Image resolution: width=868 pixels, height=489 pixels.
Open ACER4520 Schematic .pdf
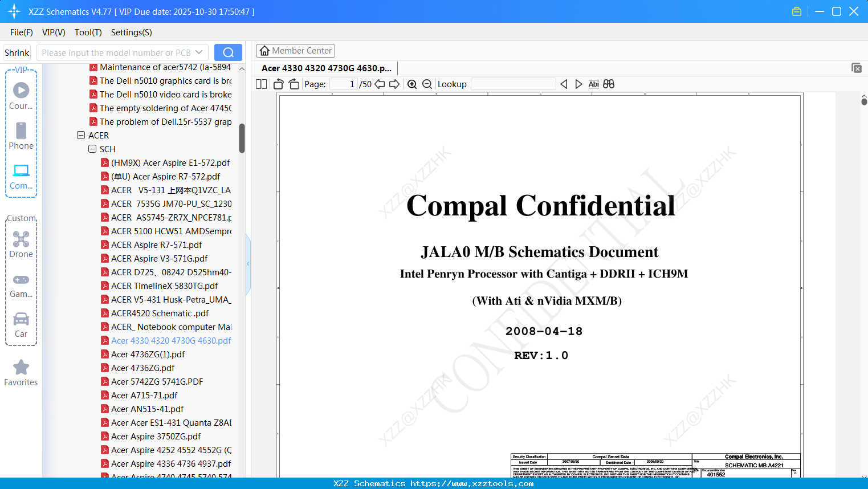160,313
